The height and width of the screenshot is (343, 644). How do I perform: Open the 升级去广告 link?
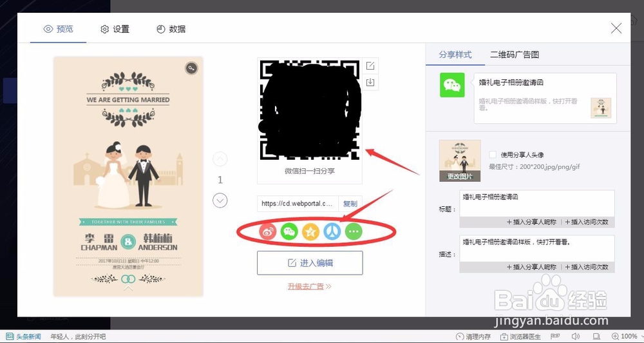[310, 286]
